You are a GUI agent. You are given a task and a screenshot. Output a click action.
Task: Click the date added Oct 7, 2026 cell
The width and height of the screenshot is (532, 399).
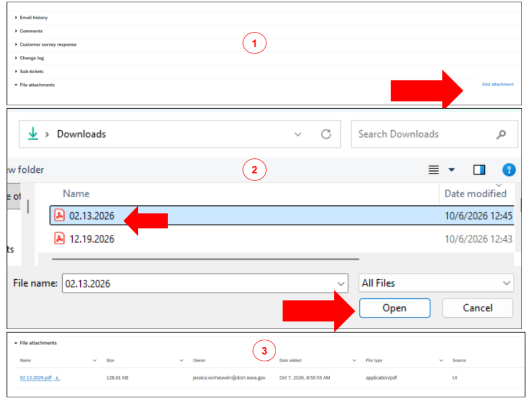coord(305,377)
